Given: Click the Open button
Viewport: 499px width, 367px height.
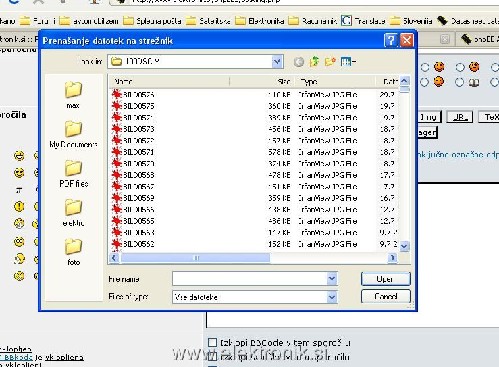Looking at the screenshot, I should [385, 279].
